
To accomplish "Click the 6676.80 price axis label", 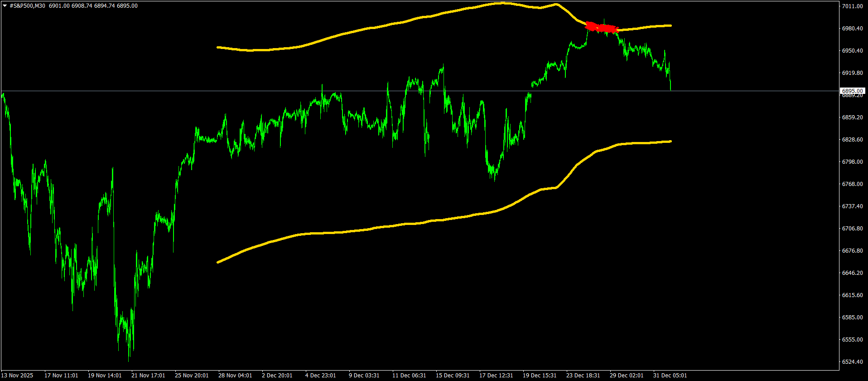I will pyautogui.click(x=852, y=251).
